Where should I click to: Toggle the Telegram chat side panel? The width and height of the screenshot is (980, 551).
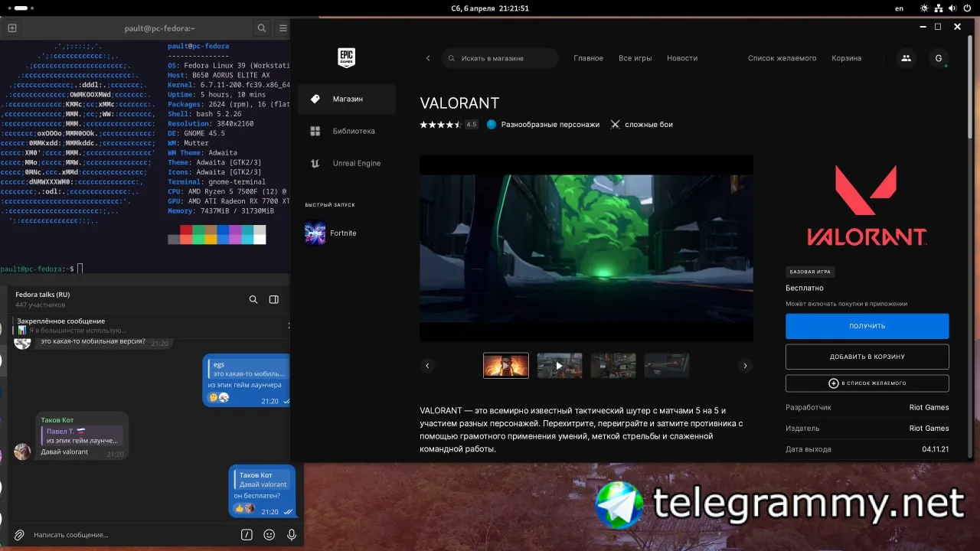pyautogui.click(x=274, y=300)
